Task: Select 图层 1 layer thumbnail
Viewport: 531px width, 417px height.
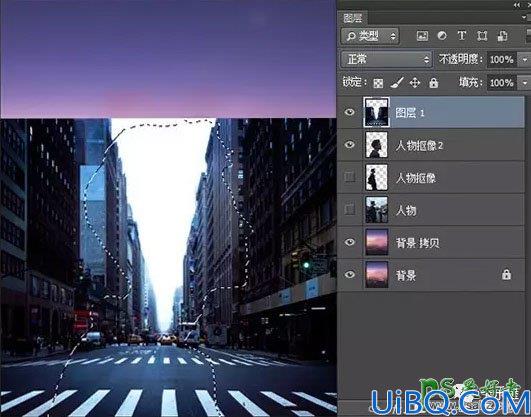Action: coord(377,112)
